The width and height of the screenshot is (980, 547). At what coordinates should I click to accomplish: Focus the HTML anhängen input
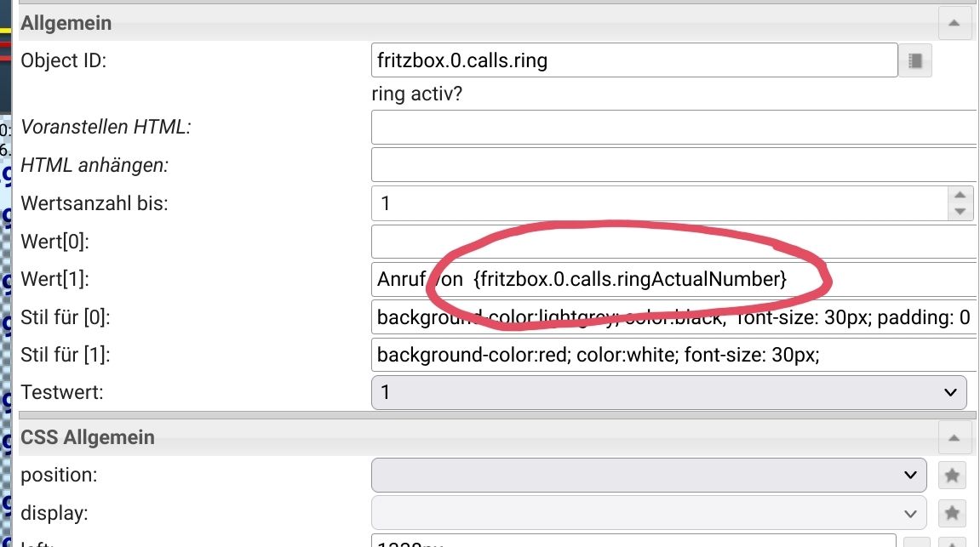tap(673, 165)
